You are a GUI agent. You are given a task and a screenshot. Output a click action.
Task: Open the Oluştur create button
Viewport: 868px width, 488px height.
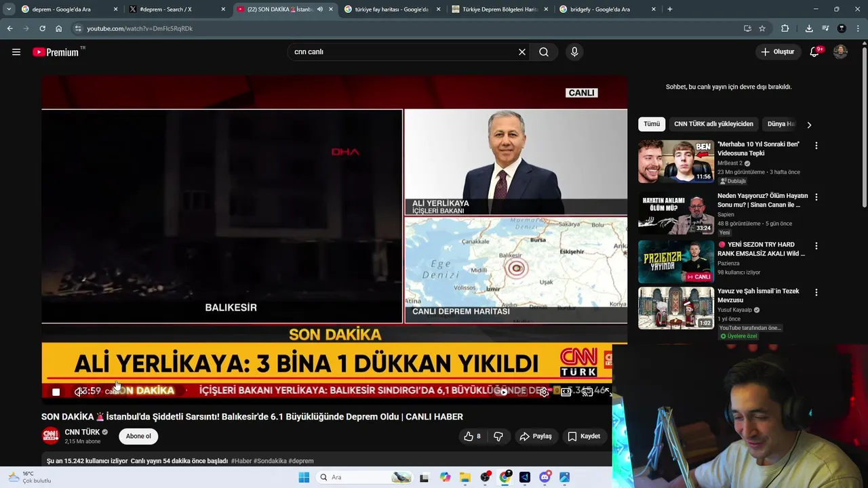click(x=778, y=52)
